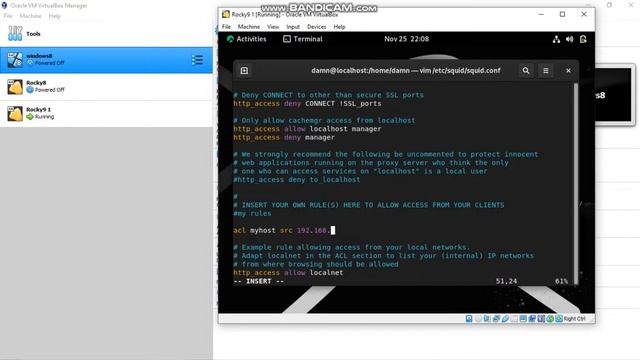This screenshot has height=360, width=640.
Task: Click the Rocky9 1 Running status text
Action: coord(44,117)
